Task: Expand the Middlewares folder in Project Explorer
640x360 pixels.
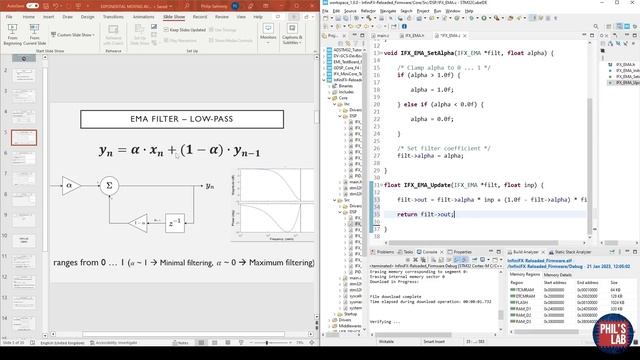Action: [330, 326]
